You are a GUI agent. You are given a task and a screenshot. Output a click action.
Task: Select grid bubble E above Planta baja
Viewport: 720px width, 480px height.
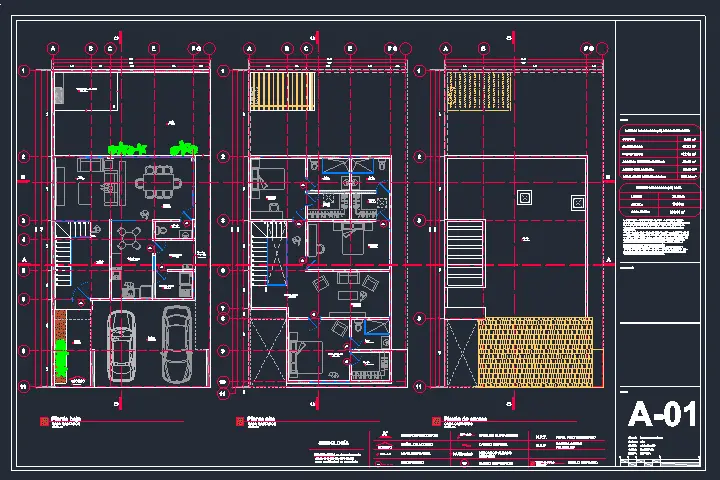pyautogui.click(x=154, y=48)
